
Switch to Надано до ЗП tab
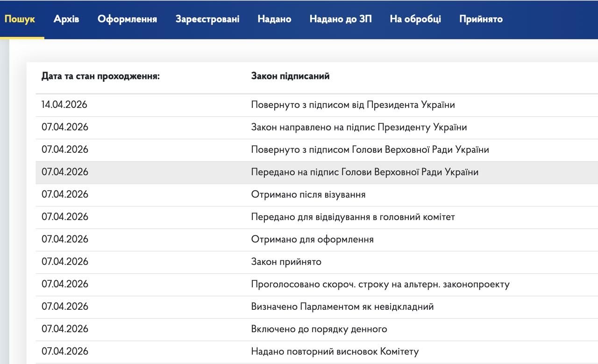click(x=341, y=19)
